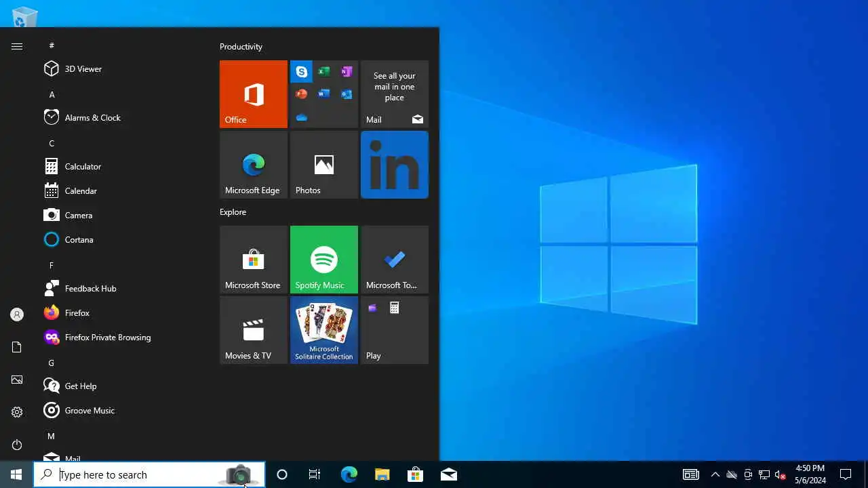Click the Office tile
Viewport: 868px width, 488px height.
tap(254, 94)
